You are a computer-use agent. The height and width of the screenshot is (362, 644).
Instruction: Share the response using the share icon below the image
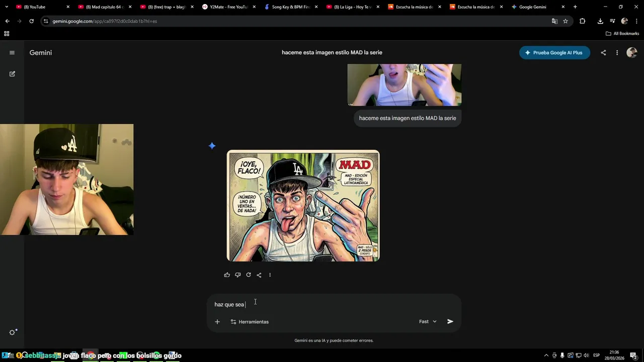(259, 275)
